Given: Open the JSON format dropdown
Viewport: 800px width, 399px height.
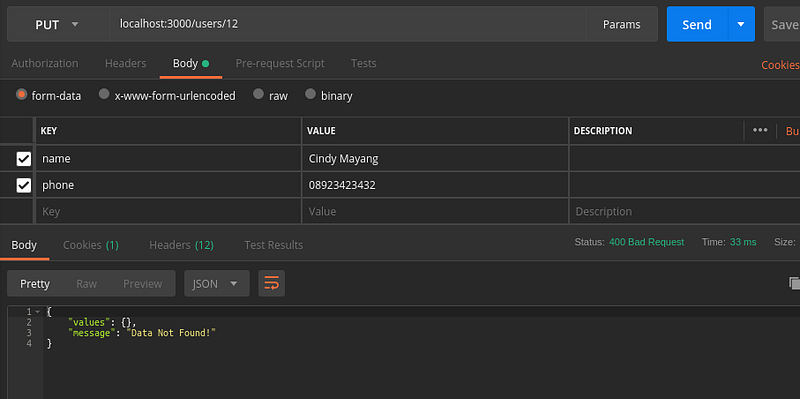Looking at the screenshot, I should (x=216, y=284).
